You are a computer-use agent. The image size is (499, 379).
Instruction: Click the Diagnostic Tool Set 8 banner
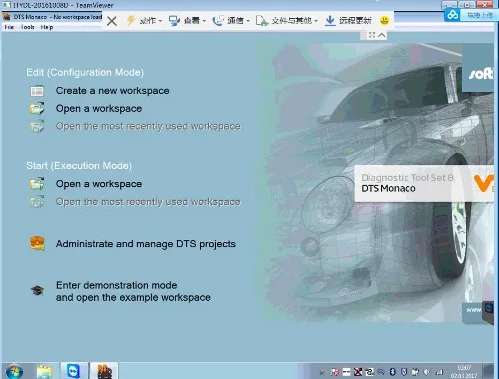pos(424,183)
